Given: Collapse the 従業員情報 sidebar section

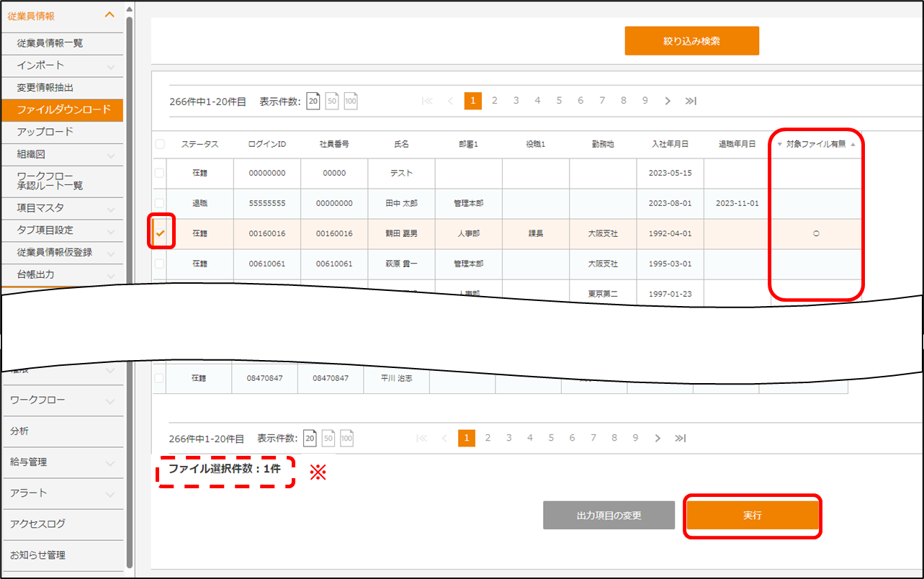Looking at the screenshot, I should tap(109, 15).
